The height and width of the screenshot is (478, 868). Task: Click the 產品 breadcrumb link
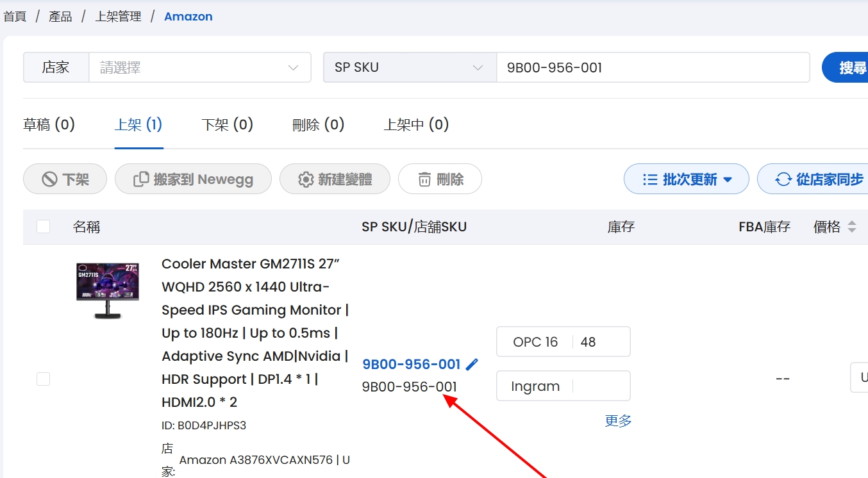[61, 17]
